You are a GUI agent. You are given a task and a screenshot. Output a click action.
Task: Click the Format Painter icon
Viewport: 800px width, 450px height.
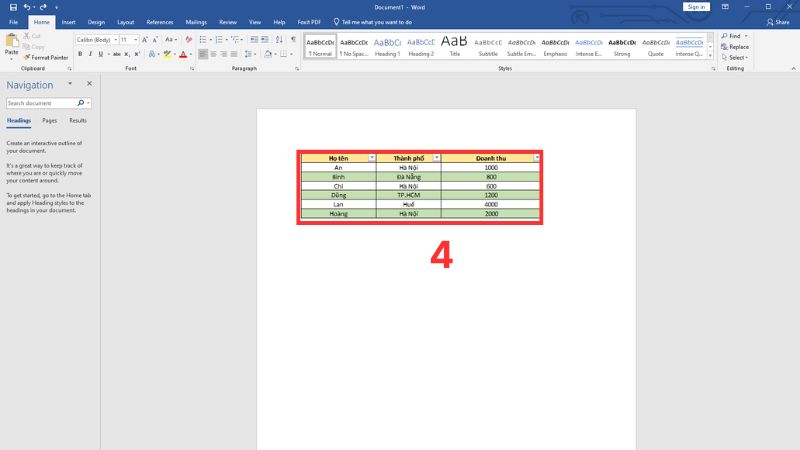27,57
